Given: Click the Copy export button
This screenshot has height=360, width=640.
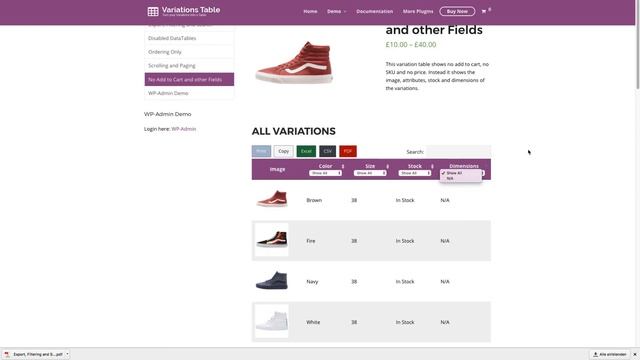Looking at the screenshot, I should click(283, 151).
